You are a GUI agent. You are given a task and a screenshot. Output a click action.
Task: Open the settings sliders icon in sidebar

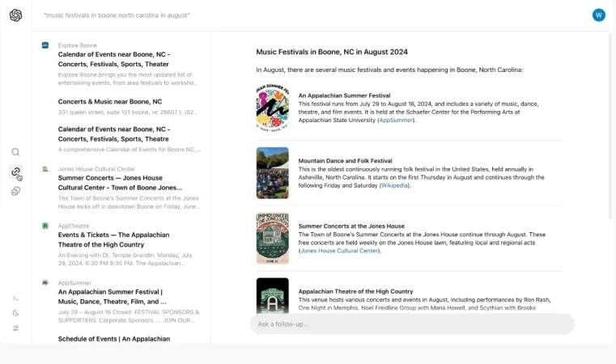click(16, 328)
